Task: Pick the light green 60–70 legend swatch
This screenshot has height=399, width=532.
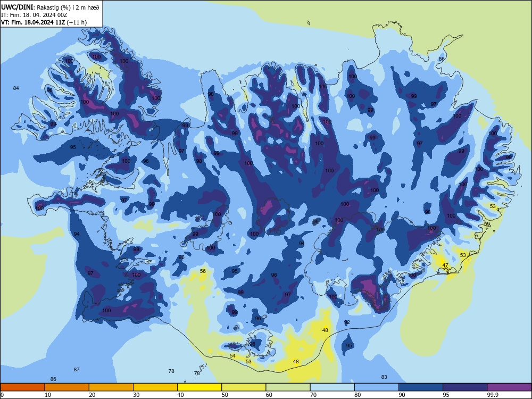Action: (288, 387)
